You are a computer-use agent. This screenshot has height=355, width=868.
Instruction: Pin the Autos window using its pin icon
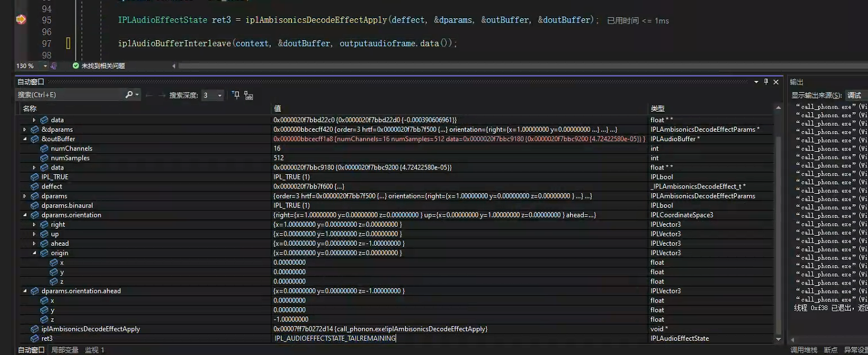tap(765, 82)
